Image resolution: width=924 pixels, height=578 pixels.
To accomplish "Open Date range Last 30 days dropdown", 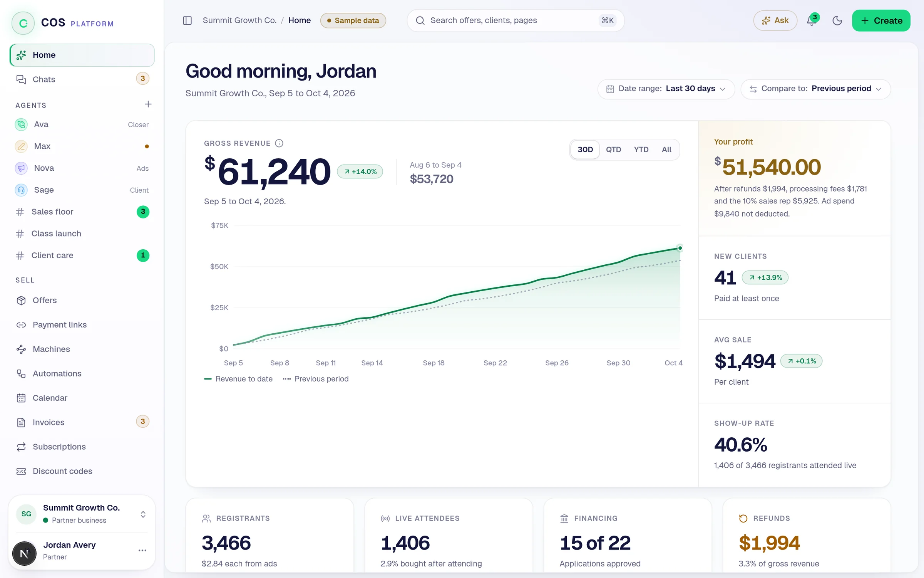I will tap(666, 89).
